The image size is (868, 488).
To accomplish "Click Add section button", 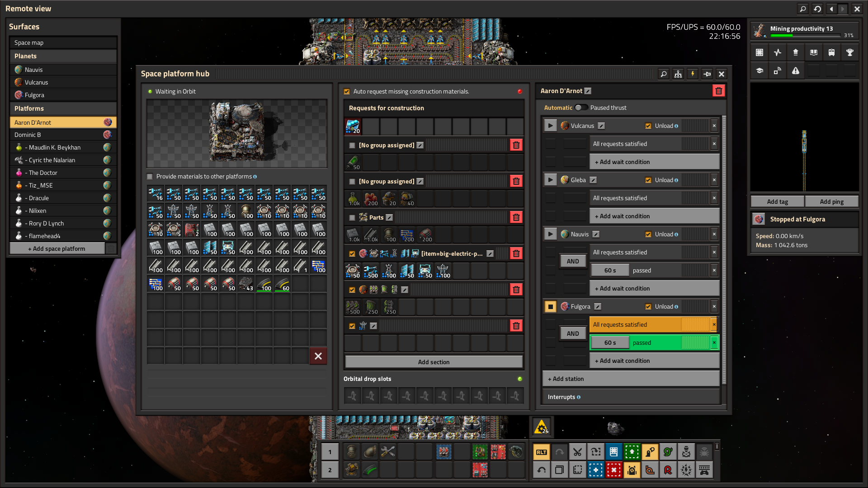I will click(434, 362).
